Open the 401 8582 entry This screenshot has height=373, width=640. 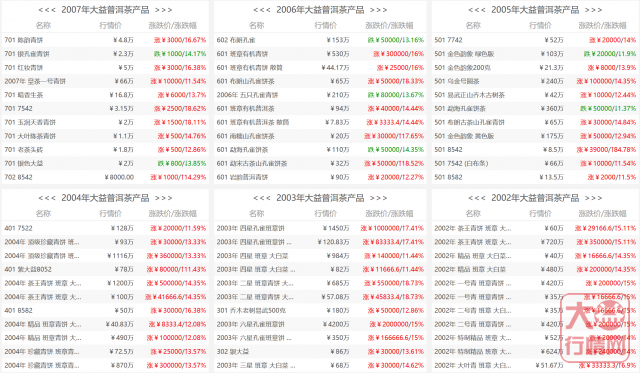[x=18, y=311]
